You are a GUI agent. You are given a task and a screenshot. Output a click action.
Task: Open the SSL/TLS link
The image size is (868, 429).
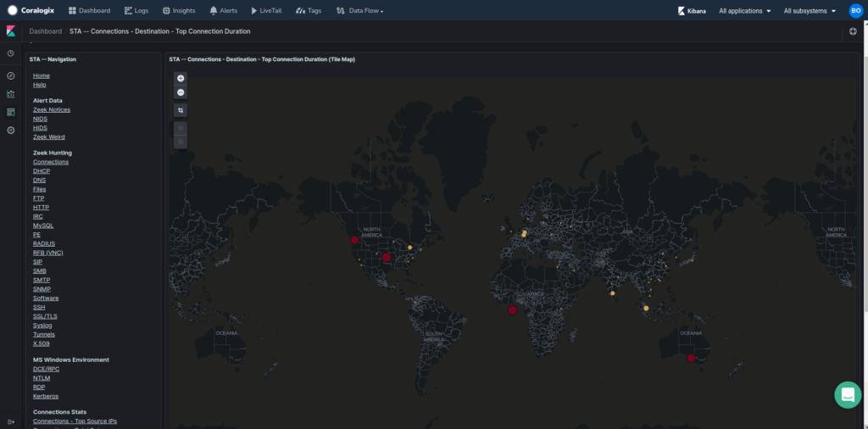45,316
